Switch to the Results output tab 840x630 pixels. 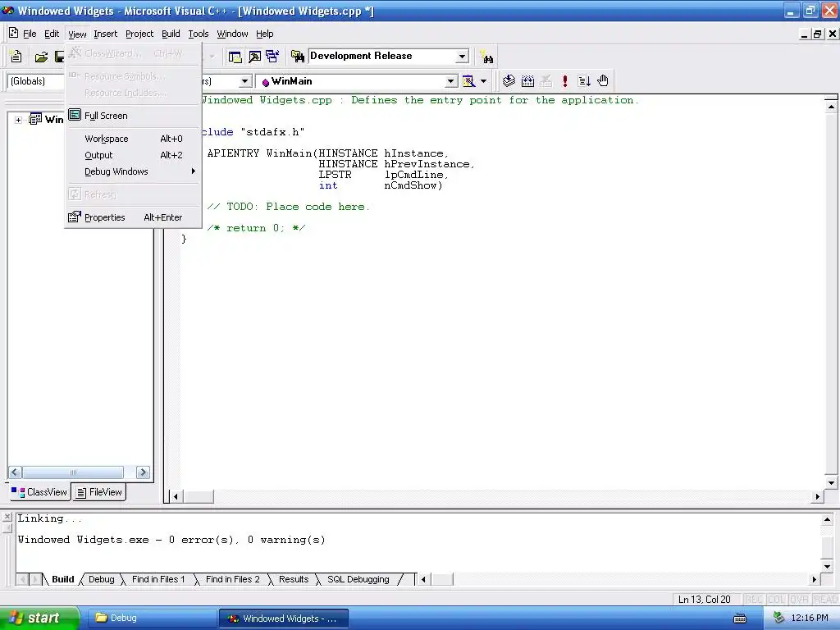[x=294, y=579]
